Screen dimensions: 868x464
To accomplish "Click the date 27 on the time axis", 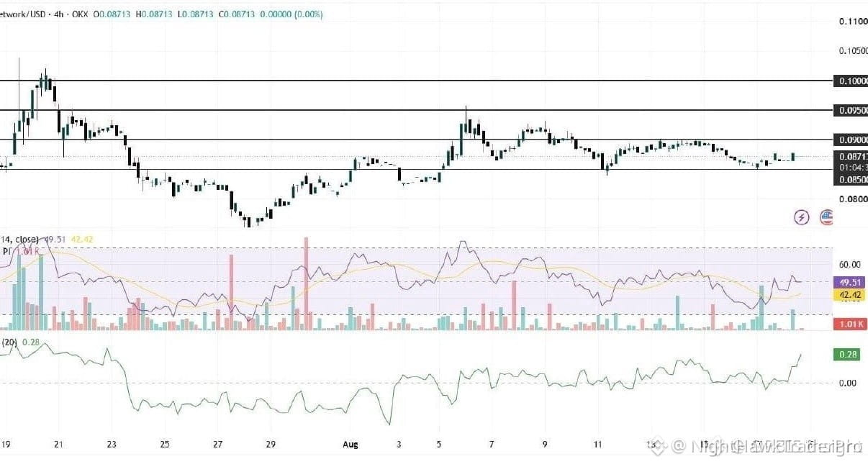I will click(218, 444).
